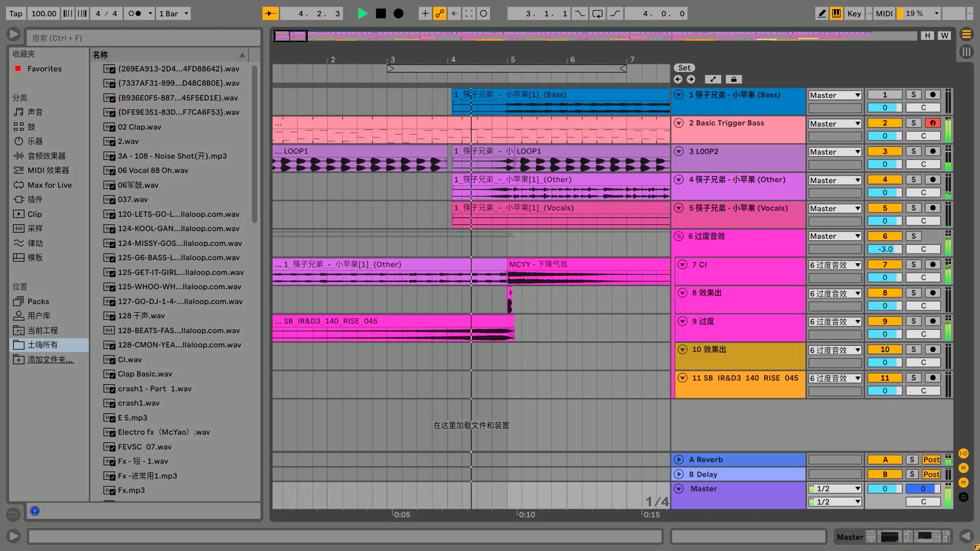Enable the Draw Mode pencil icon
The image size is (980, 551).
(822, 14)
